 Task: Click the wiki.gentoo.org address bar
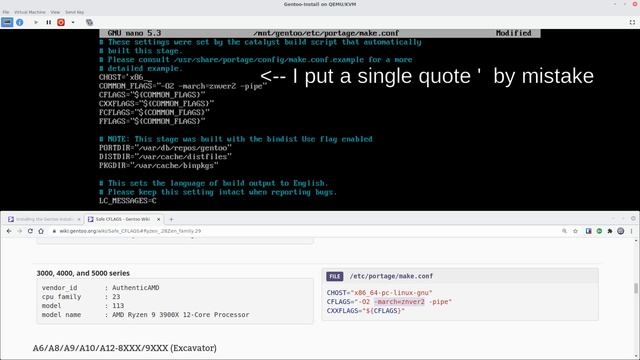130,231
